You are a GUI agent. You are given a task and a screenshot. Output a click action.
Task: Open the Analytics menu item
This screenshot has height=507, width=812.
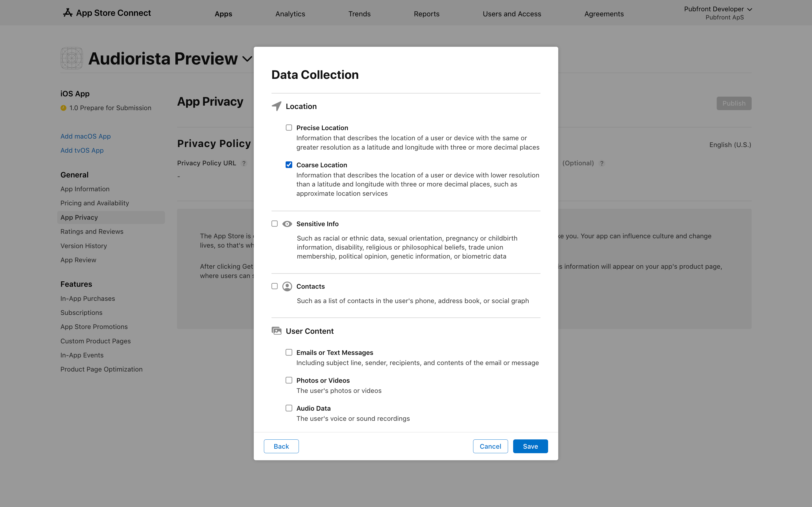290,14
